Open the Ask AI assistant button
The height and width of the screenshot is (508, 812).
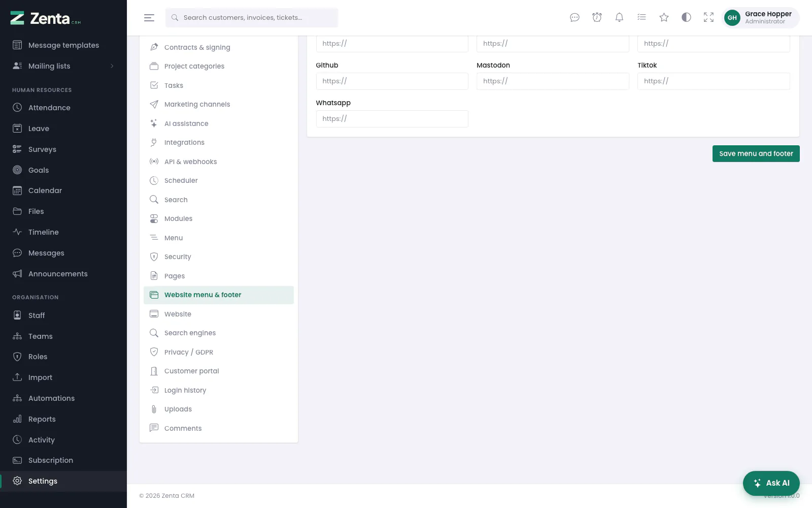pyautogui.click(x=771, y=483)
